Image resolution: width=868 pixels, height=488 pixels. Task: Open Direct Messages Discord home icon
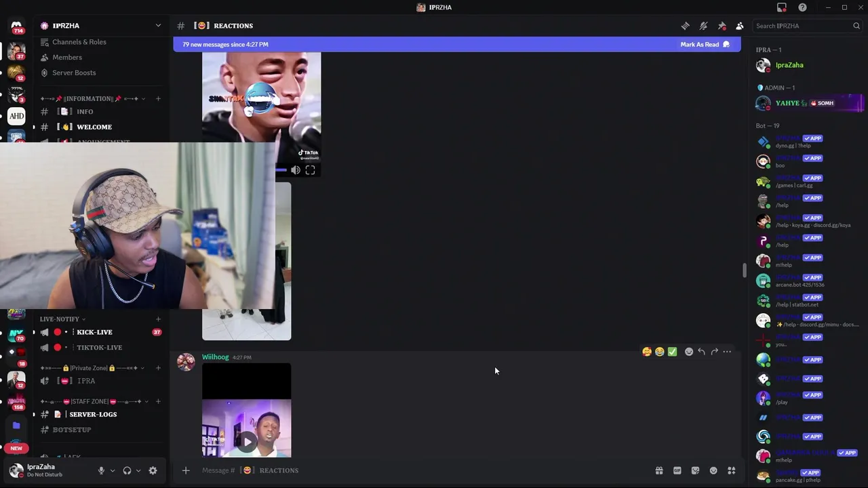coord(16,26)
